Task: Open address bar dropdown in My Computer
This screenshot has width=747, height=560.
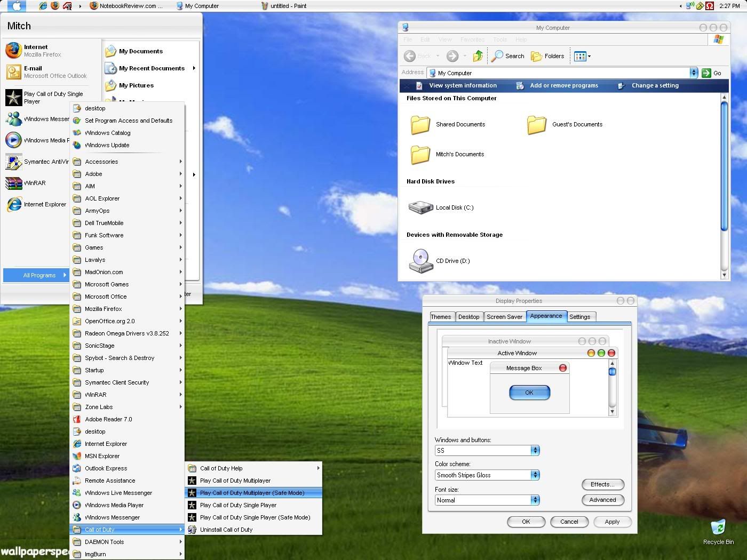Action: 694,73
